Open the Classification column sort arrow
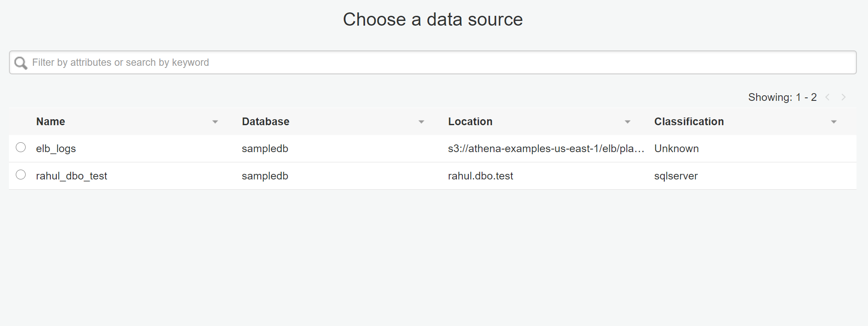 coord(834,122)
